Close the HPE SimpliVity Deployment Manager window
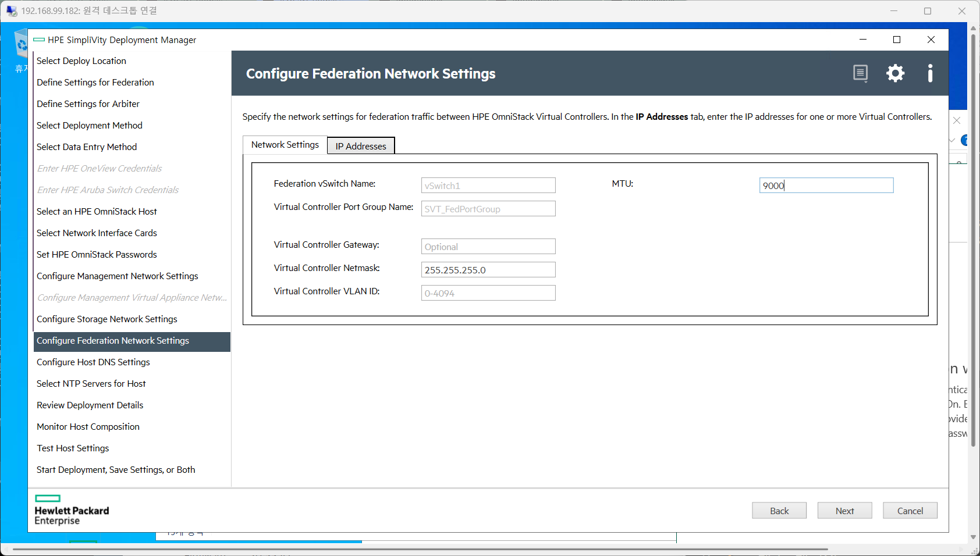Viewport: 980px width, 556px height. pyautogui.click(x=931, y=40)
